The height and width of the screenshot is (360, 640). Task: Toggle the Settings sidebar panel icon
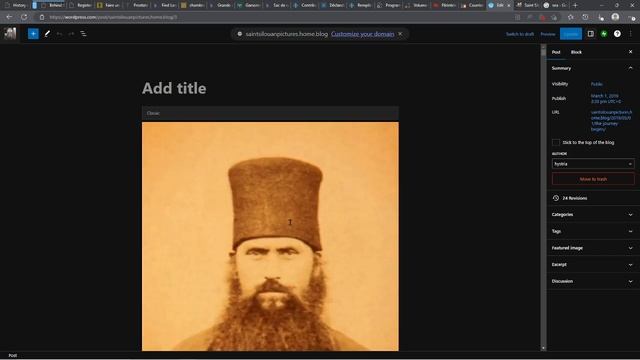pyautogui.click(x=591, y=34)
